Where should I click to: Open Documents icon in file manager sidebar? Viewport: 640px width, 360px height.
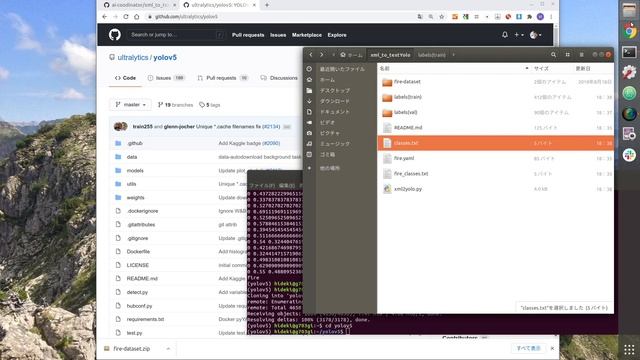[309, 111]
